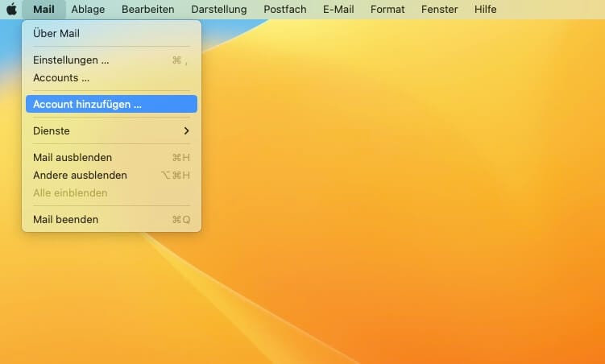Choose Accounts … menu entry
The height and width of the screenshot is (364, 605).
(61, 78)
